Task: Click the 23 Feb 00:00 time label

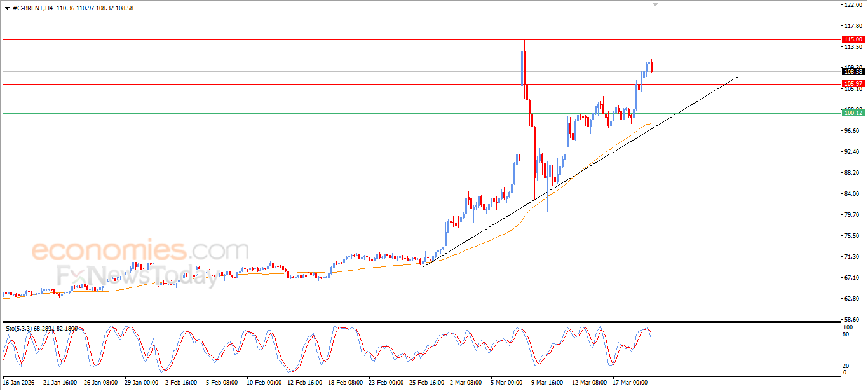Action: click(385, 383)
